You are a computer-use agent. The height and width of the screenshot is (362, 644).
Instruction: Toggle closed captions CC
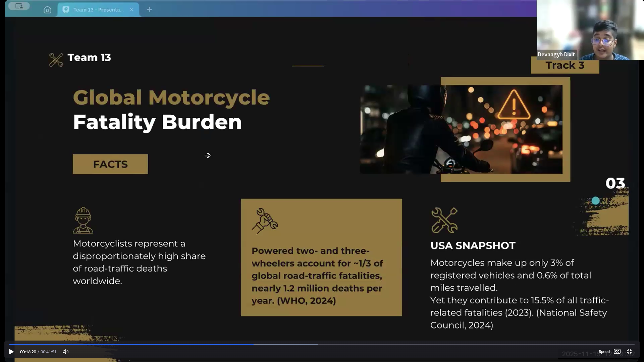click(617, 351)
